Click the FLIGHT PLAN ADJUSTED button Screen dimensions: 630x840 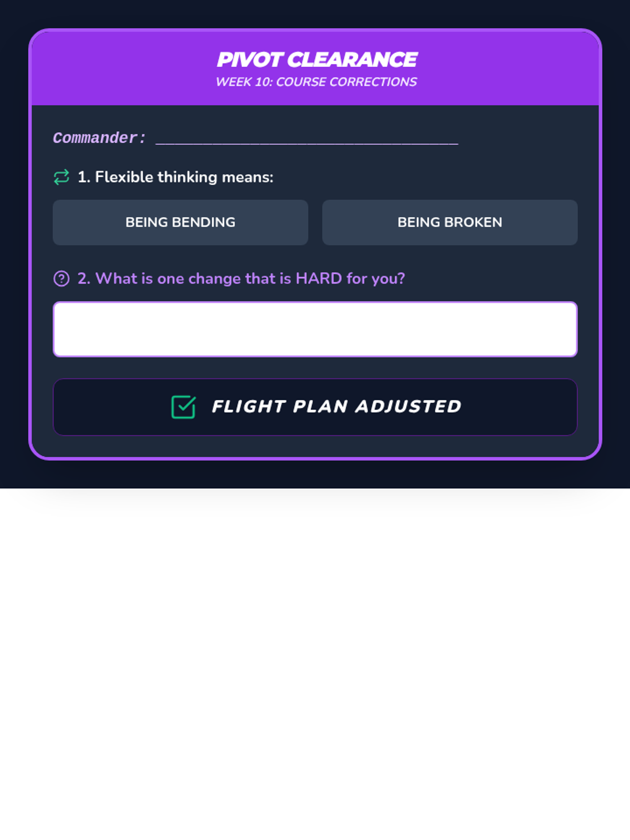[315, 407]
